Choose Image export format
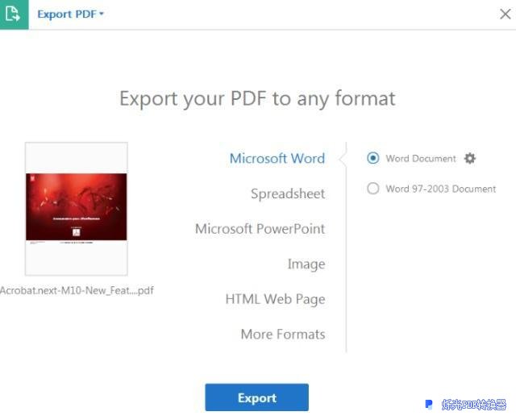Screen dimensions: 516x420 pos(306,264)
